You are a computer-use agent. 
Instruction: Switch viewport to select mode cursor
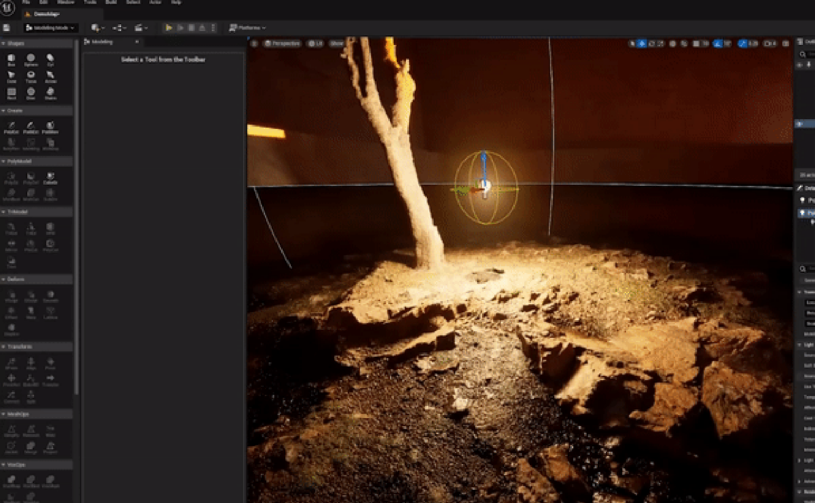[632, 43]
